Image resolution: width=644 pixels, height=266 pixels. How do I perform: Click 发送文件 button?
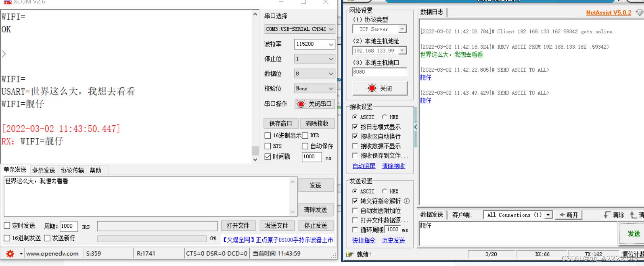click(277, 225)
